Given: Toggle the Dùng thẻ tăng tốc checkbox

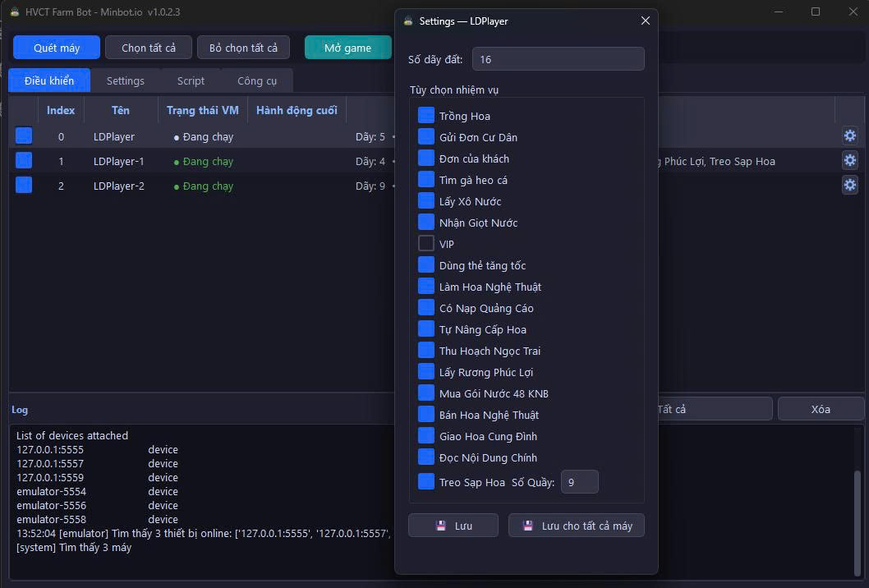Looking at the screenshot, I should [425, 264].
